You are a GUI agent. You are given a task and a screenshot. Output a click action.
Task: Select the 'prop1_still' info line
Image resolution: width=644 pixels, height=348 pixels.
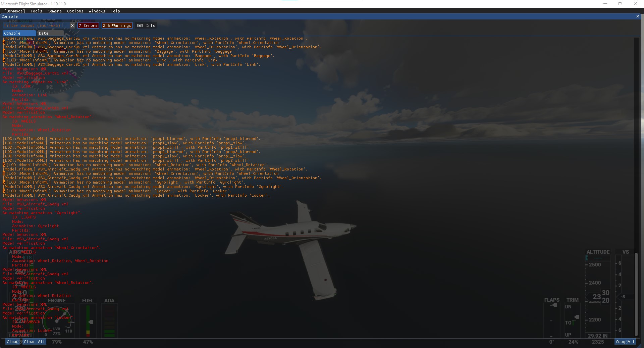coord(127,147)
